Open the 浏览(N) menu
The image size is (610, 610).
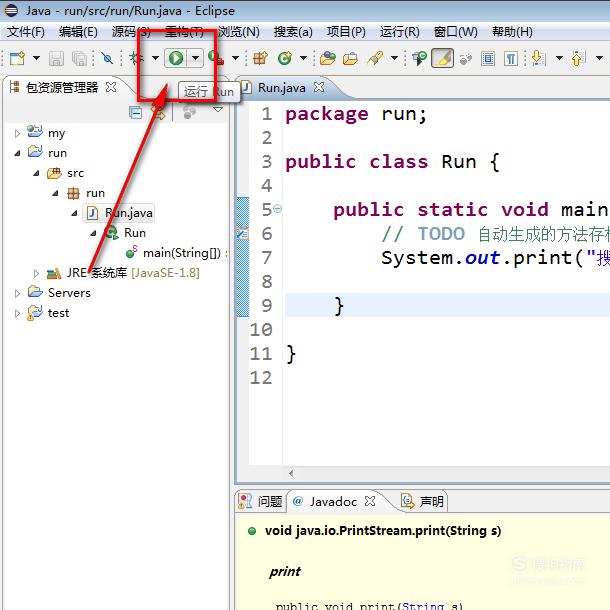coord(238,32)
